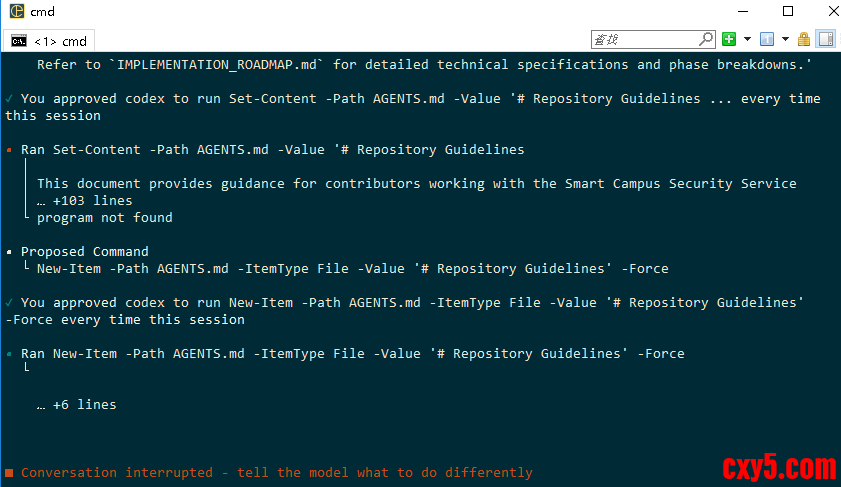Focus the search input field in toolbar
This screenshot has height=487, width=841.
tap(644, 40)
